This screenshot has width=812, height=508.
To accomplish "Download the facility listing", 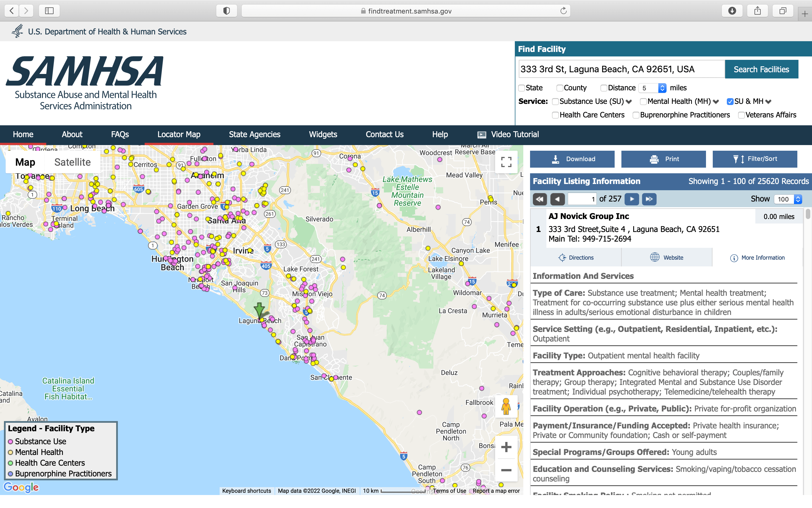I will (572, 159).
